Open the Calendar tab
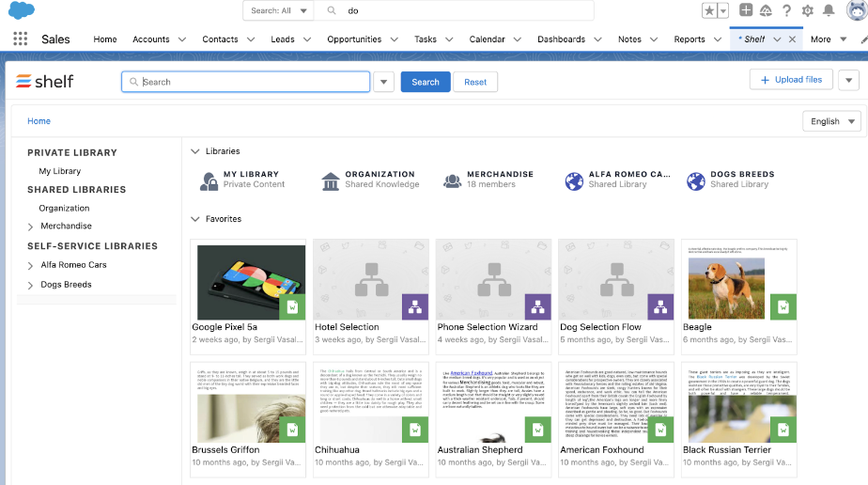 pos(488,39)
